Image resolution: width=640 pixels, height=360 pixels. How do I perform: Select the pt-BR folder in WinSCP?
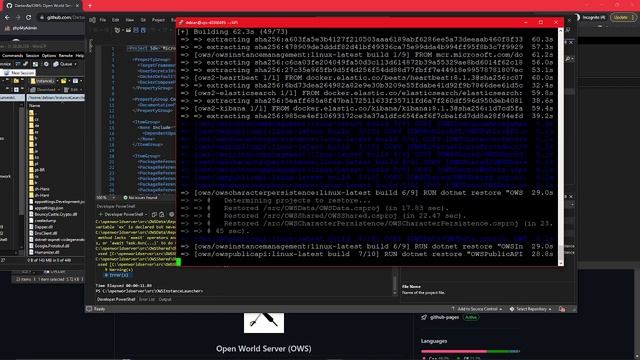click(37, 170)
